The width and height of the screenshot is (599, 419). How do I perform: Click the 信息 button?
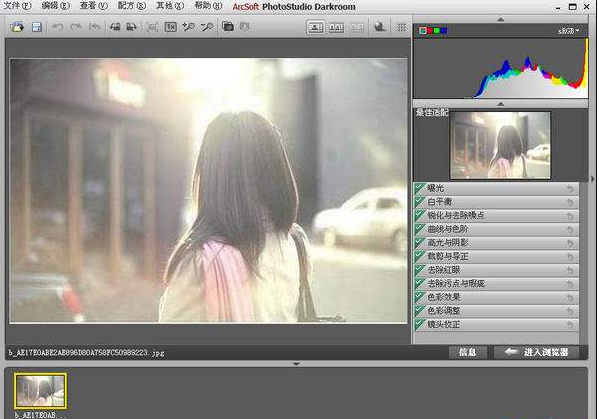[468, 352]
